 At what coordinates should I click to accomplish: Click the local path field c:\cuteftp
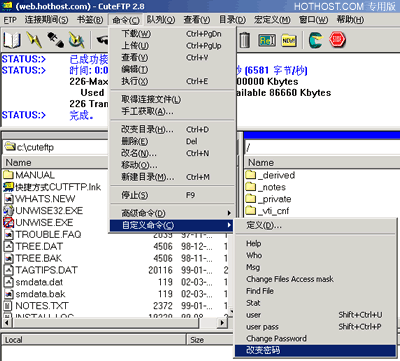click(x=56, y=147)
